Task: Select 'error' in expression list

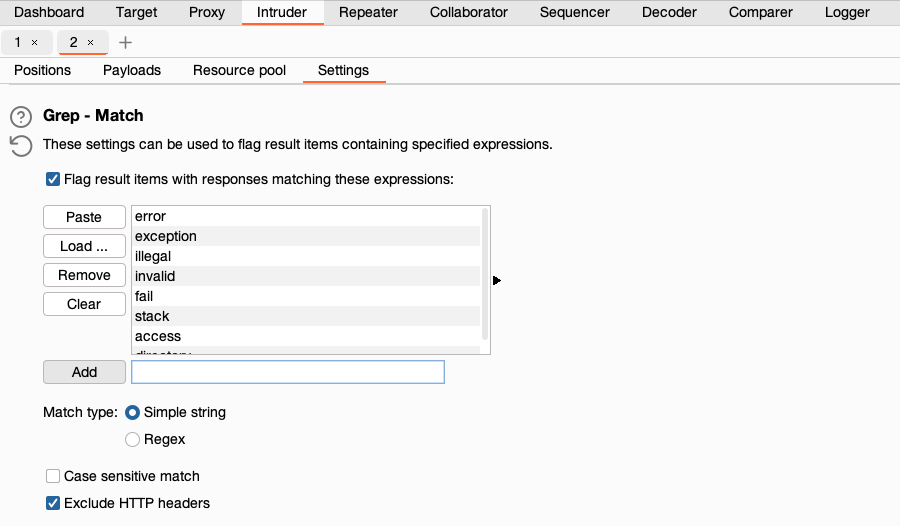Action: pyautogui.click(x=306, y=216)
